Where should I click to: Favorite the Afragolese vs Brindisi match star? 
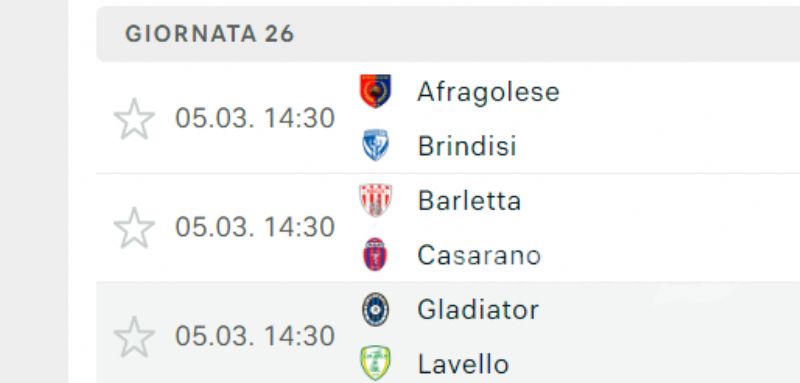click(x=134, y=119)
